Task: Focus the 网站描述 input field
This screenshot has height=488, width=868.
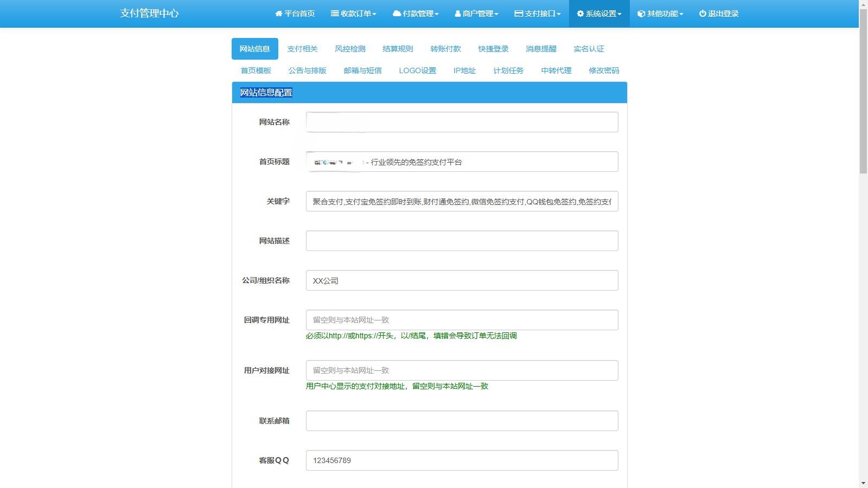Action: tap(462, 241)
